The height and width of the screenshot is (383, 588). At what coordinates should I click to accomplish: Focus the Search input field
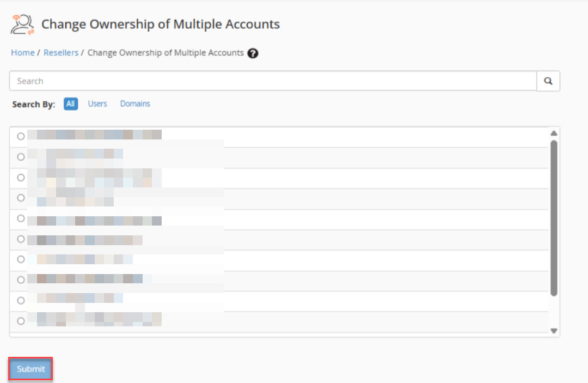[273, 81]
